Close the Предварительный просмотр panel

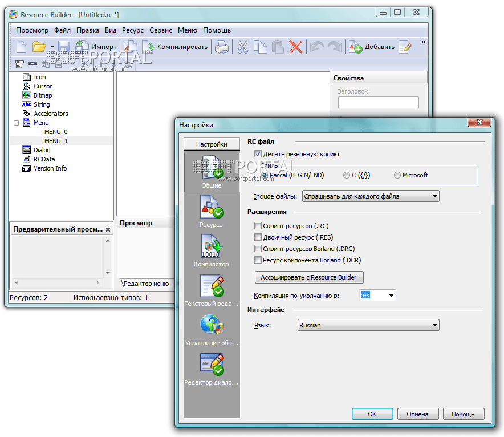point(108,229)
